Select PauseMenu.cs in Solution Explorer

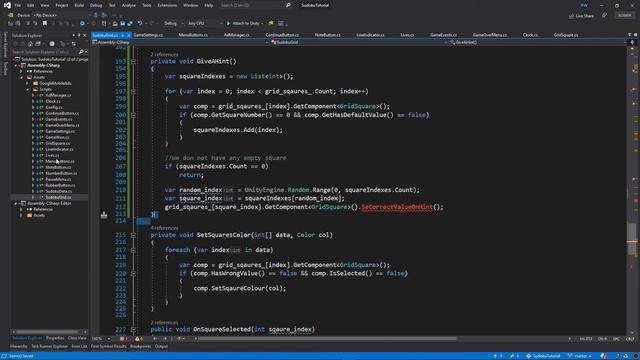tap(58, 179)
